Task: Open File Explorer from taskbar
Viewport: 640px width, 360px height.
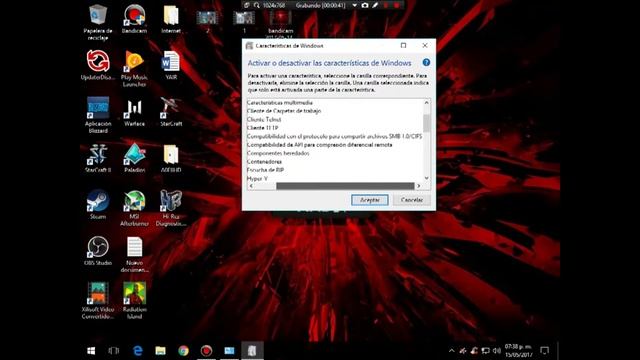Action: [x=160, y=351]
